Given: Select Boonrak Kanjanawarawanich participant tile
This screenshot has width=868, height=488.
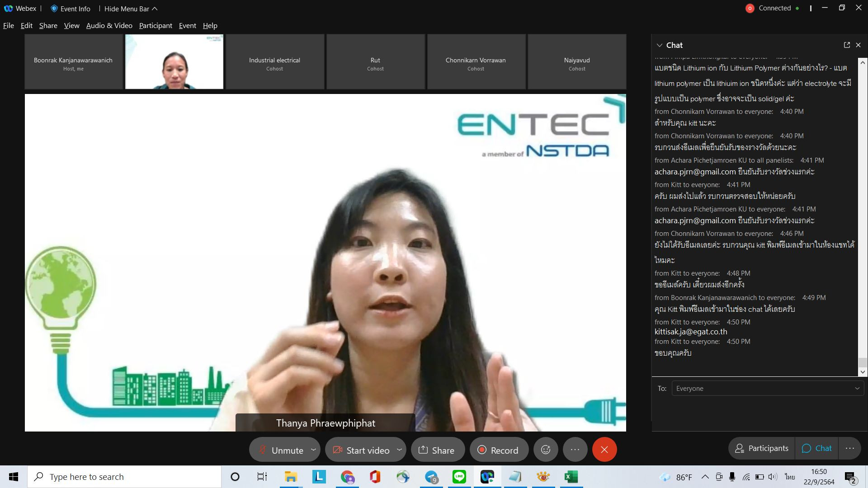Looking at the screenshot, I should (x=73, y=61).
